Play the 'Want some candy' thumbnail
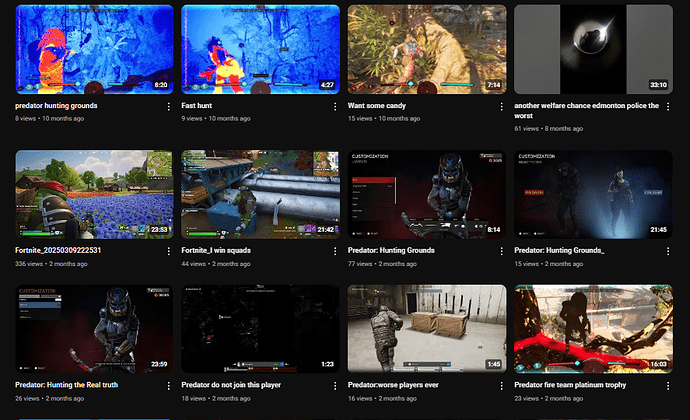 427,49
